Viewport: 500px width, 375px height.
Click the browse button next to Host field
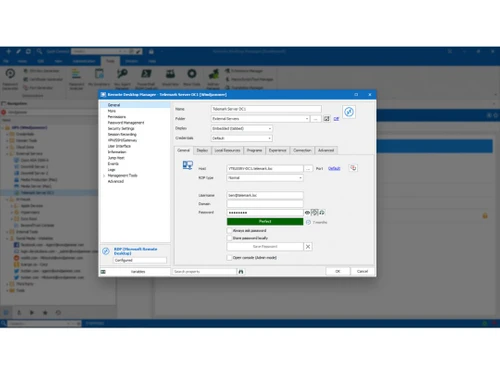308,169
